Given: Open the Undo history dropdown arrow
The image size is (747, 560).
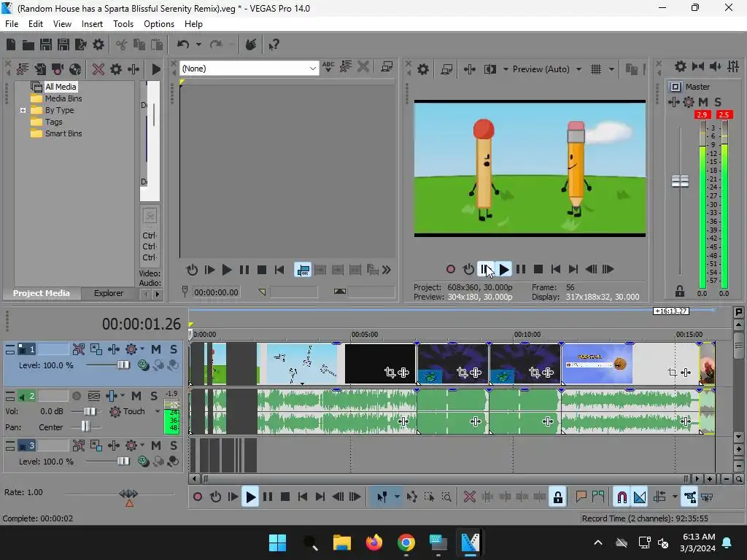Looking at the screenshot, I should click(198, 44).
